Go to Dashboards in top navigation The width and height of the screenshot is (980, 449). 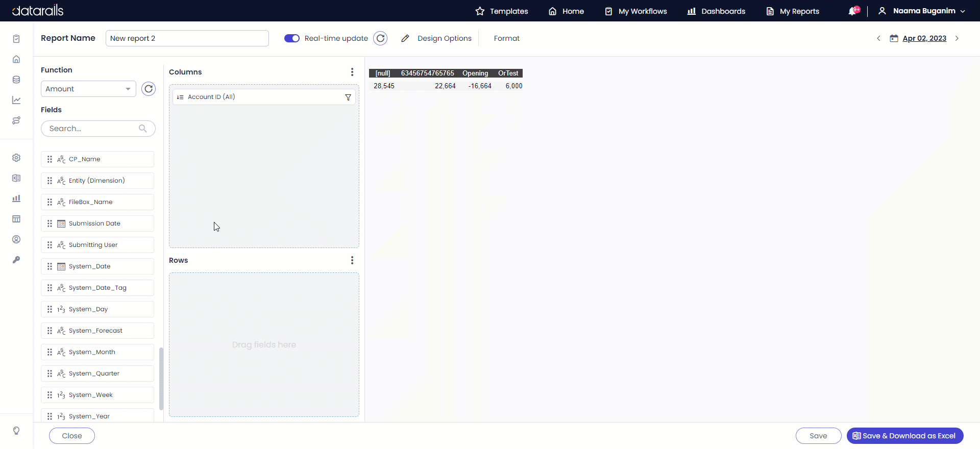click(716, 11)
